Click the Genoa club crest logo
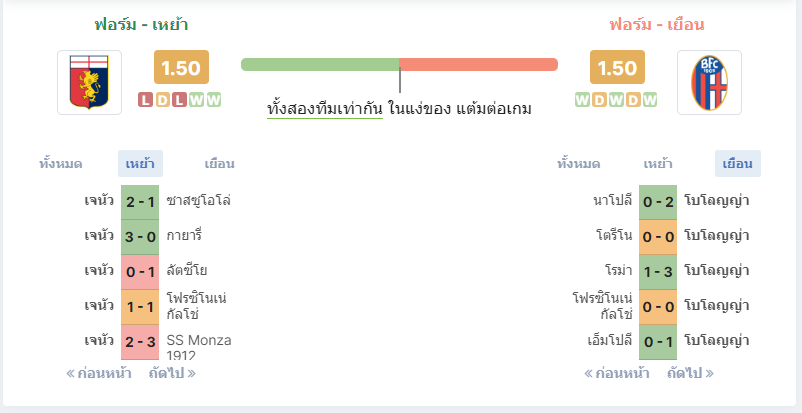The height and width of the screenshot is (413, 802). 90,82
